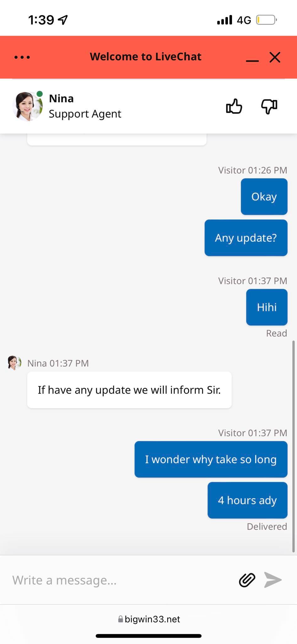Select the 'I wonder why take so long' message
The height and width of the screenshot is (644, 297).
pos(211,459)
